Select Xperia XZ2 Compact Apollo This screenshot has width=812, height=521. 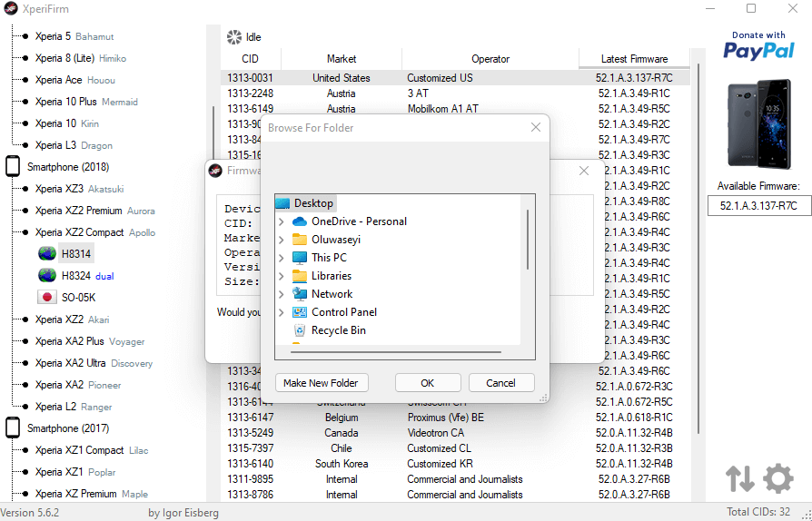point(94,232)
